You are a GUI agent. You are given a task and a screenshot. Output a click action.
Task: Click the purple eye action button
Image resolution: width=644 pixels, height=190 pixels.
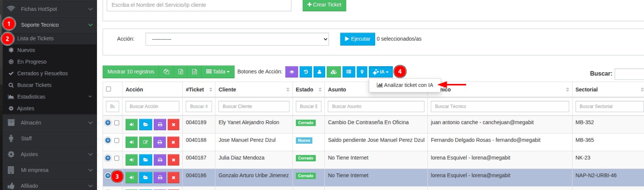[292, 72]
